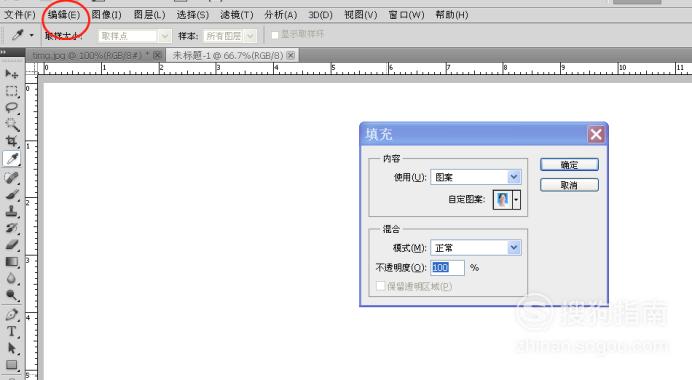Image resolution: width=692 pixels, height=380 pixels.
Task: Click the 取消 button
Action: coord(569,185)
